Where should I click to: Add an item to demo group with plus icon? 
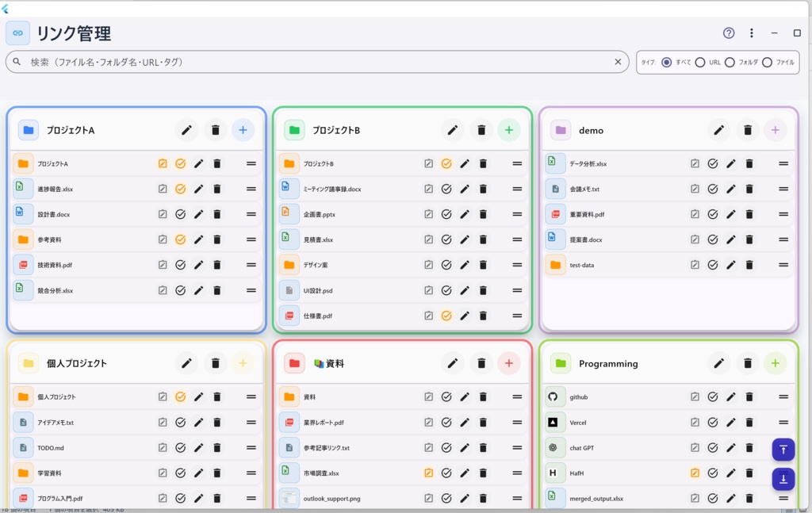coord(775,129)
